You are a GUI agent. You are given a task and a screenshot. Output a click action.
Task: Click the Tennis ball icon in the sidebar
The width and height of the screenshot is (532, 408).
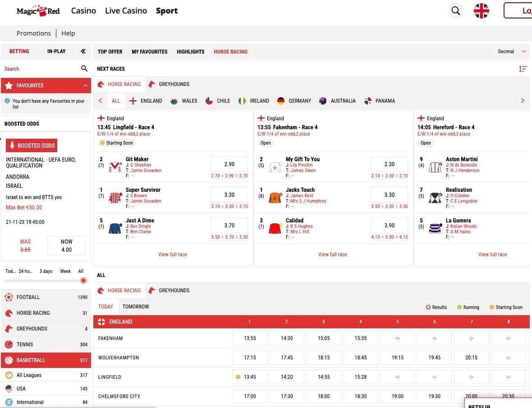click(9, 345)
